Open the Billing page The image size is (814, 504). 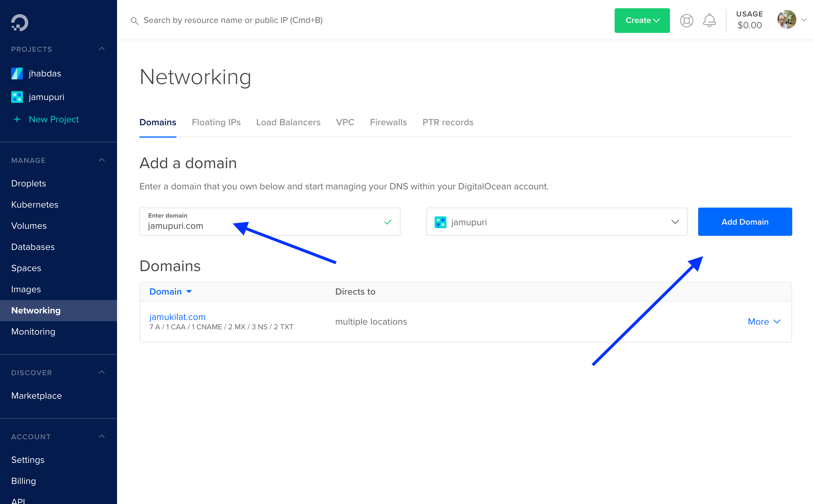(24, 481)
